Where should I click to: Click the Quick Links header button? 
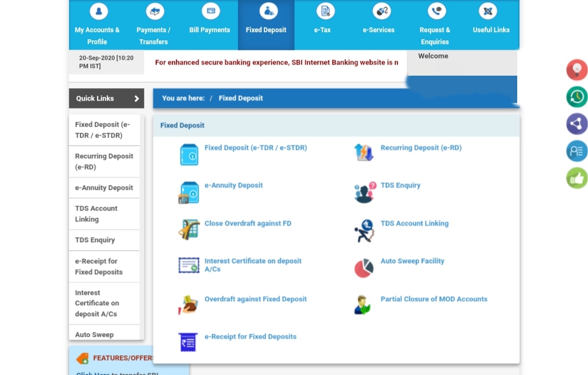point(107,99)
